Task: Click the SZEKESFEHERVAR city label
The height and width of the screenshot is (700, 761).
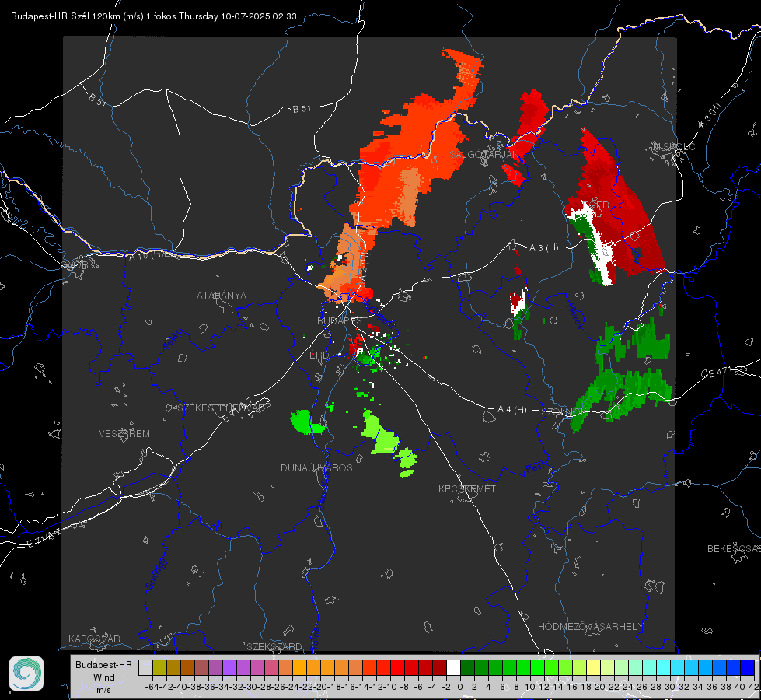Action: (221, 408)
